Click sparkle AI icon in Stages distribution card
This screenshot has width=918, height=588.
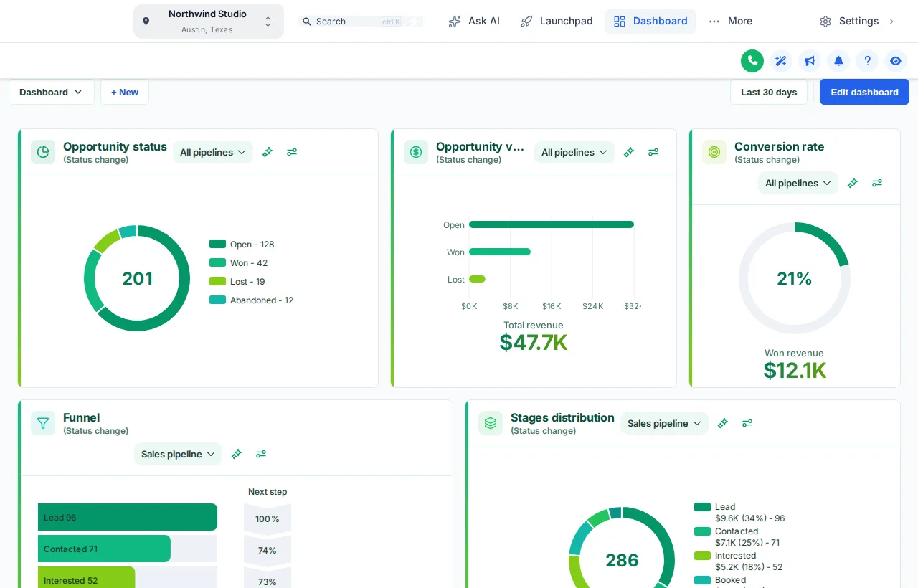[x=723, y=423]
